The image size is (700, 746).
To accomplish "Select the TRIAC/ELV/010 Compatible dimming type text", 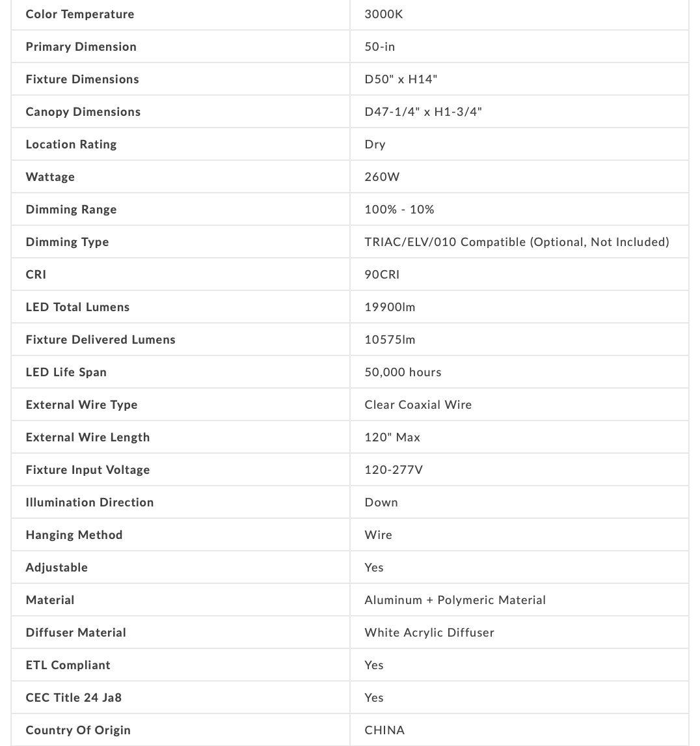I will 517,242.
